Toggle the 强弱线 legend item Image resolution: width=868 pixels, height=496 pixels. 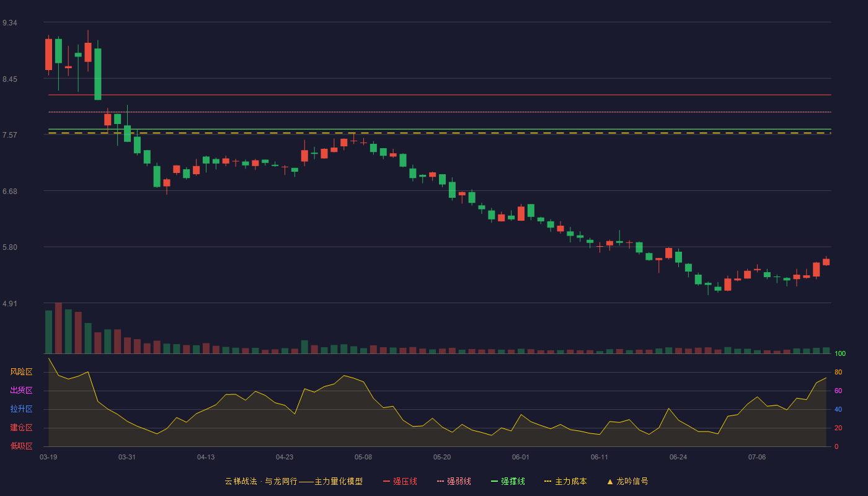coord(454,481)
